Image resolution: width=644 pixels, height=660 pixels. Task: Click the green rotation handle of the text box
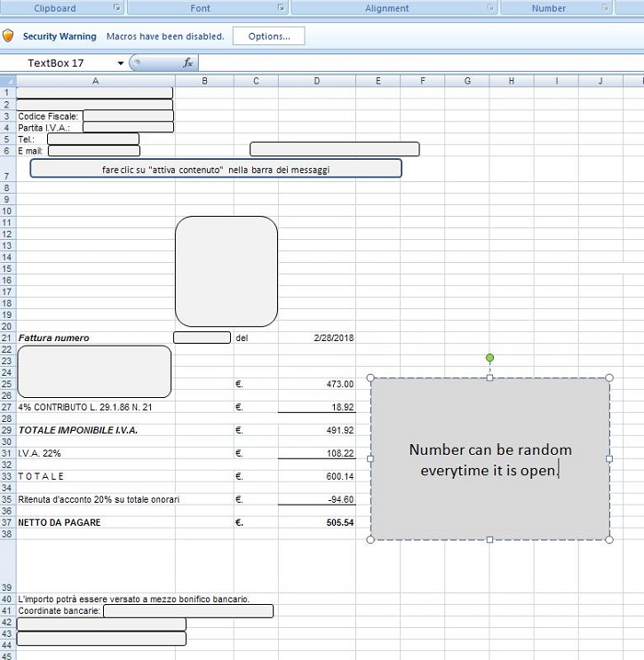[x=489, y=358]
